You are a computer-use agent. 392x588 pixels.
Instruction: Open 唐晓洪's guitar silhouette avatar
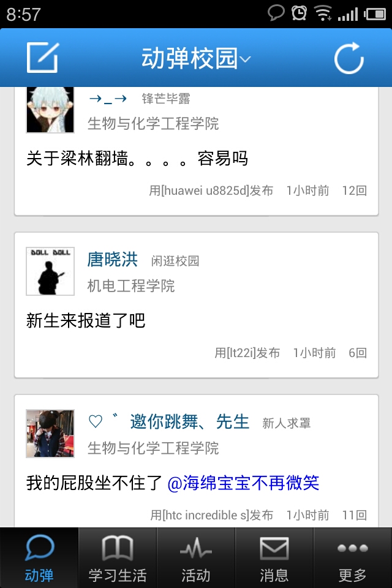50,271
